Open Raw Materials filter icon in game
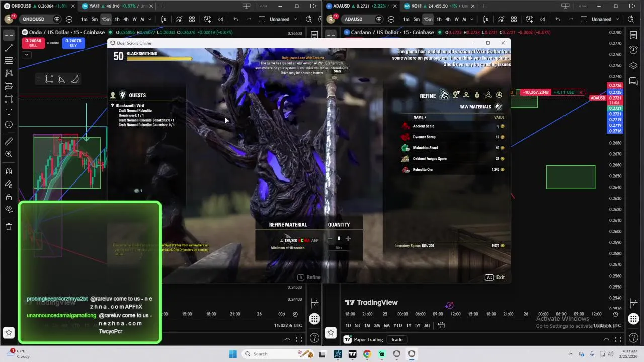The image size is (644, 362). (x=498, y=107)
